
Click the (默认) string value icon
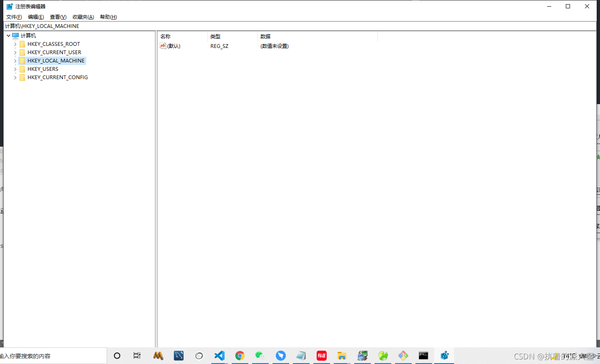(162, 46)
